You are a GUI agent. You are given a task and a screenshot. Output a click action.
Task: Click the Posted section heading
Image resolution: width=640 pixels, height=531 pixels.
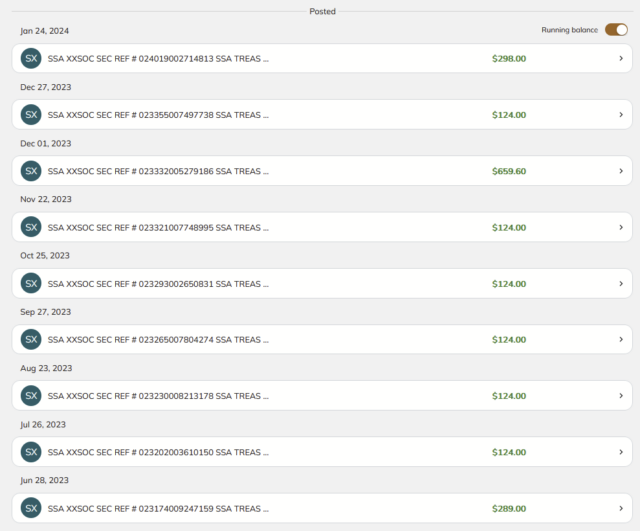322,11
